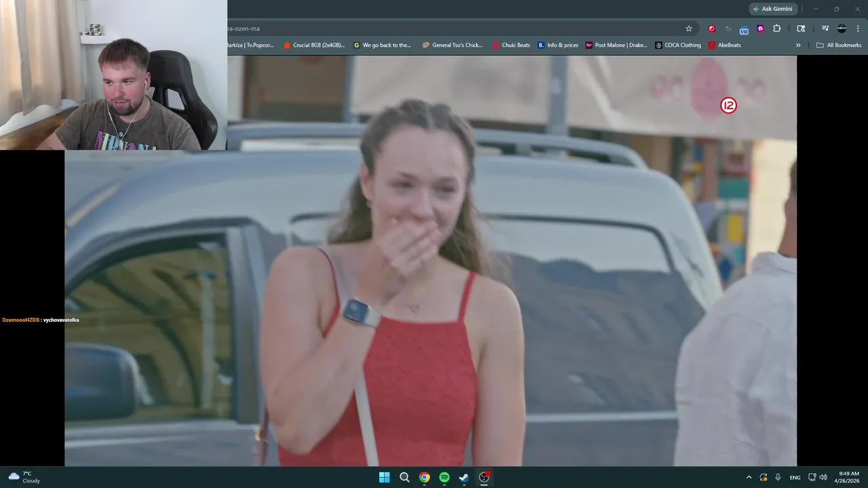Open Spotify from the taskbar
The width and height of the screenshot is (868, 488).
(444, 477)
